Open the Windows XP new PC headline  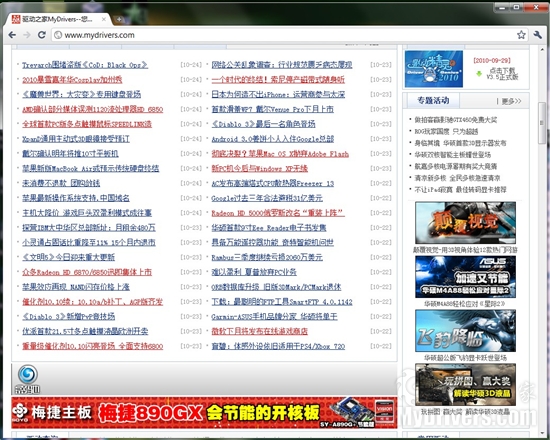click(x=260, y=168)
